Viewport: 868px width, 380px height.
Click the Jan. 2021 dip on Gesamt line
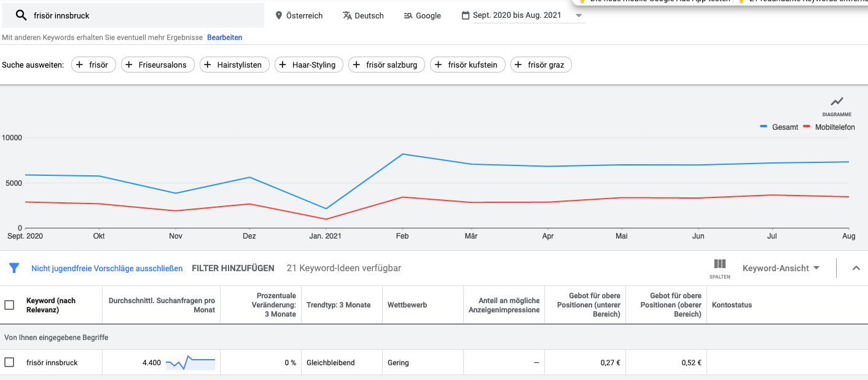coord(327,208)
